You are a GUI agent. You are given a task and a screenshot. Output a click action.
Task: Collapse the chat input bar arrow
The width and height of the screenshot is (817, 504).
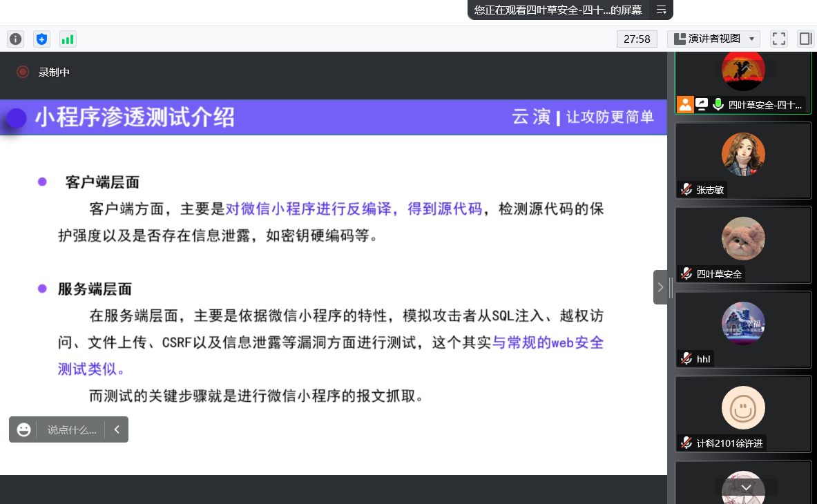pyautogui.click(x=117, y=429)
